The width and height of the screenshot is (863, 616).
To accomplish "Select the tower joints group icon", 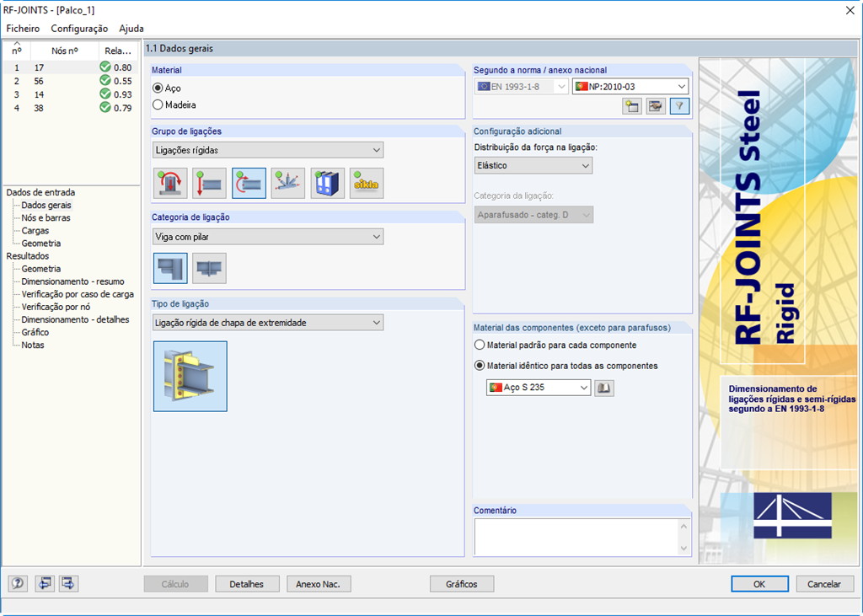I will [x=288, y=184].
